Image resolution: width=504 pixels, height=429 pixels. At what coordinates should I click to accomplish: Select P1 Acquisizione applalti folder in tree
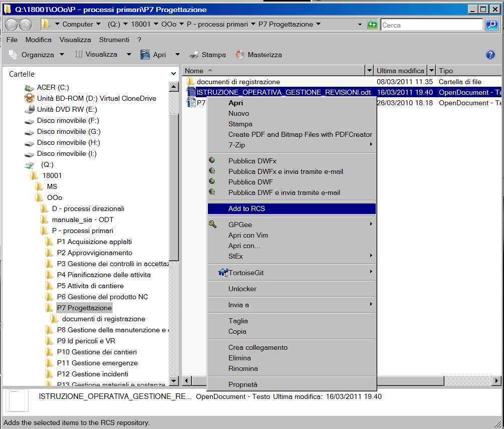(x=94, y=242)
